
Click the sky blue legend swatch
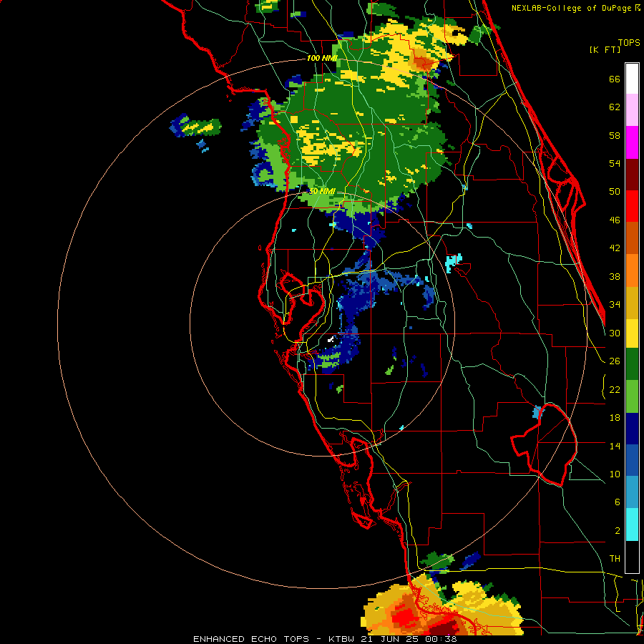(x=632, y=492)
